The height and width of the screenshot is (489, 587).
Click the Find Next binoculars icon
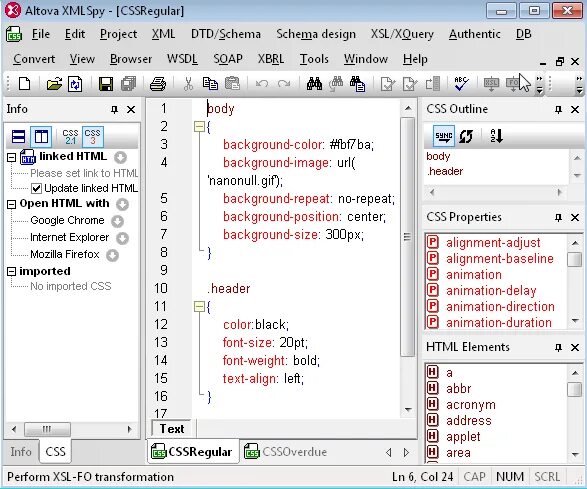[336, 83]
